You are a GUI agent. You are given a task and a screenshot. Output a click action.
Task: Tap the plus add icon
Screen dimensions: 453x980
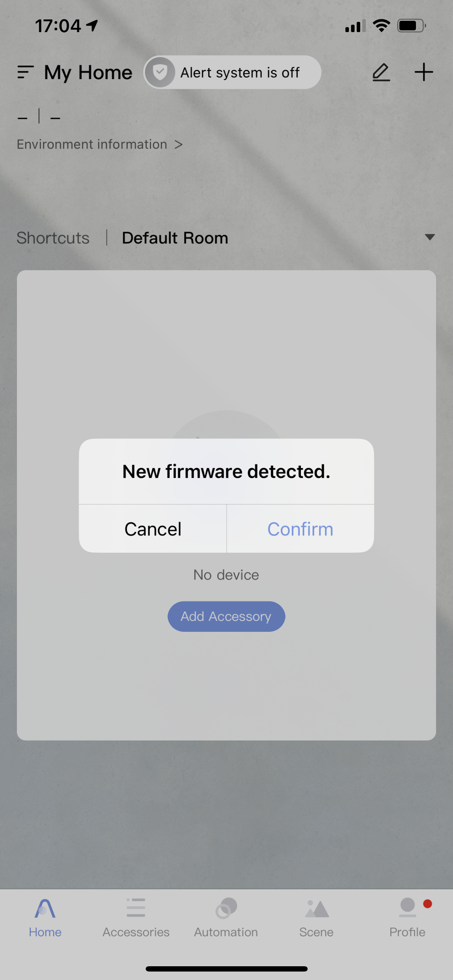424,72
